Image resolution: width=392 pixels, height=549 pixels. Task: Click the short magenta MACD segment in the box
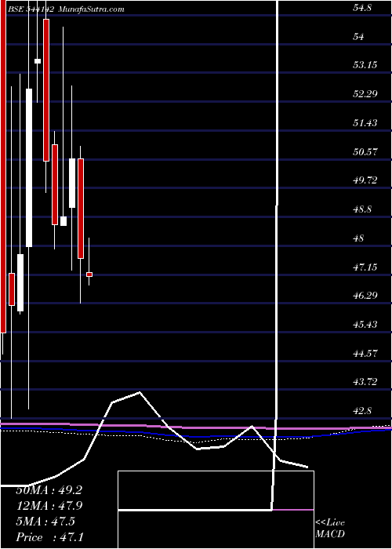[292, 510]
